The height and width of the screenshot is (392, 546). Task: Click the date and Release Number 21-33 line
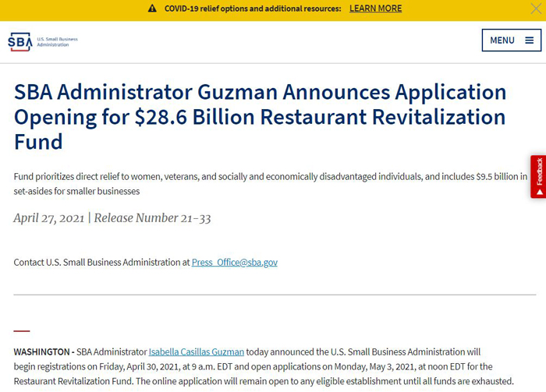[112, 218]
